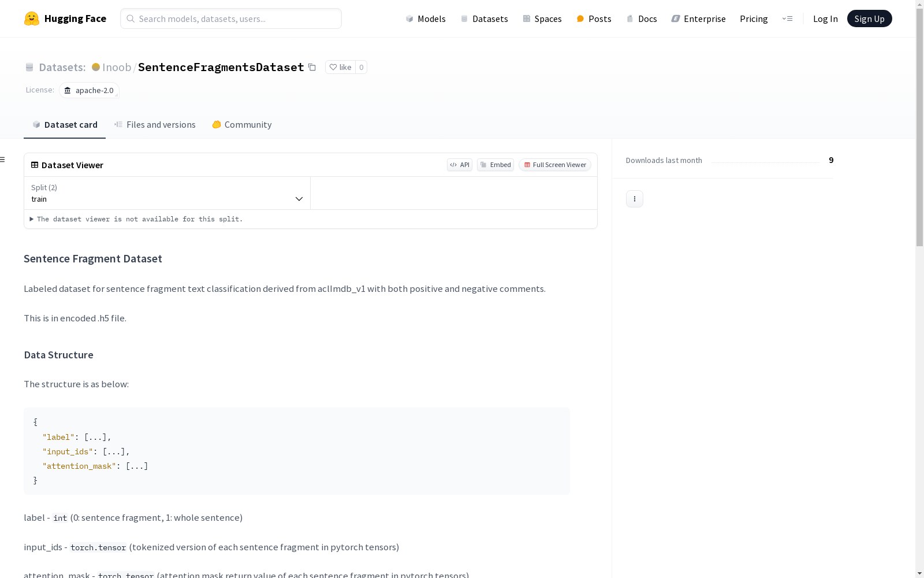Focus the search models input field

point(231,18)
